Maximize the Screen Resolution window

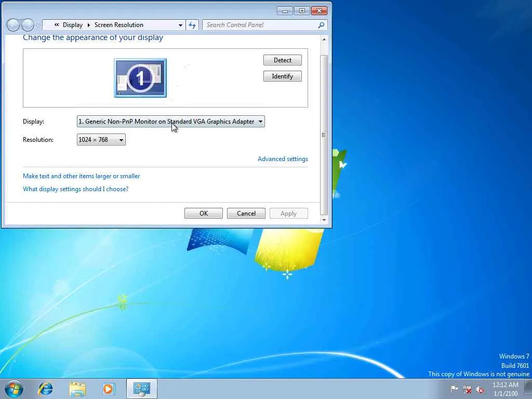point(302,11)
